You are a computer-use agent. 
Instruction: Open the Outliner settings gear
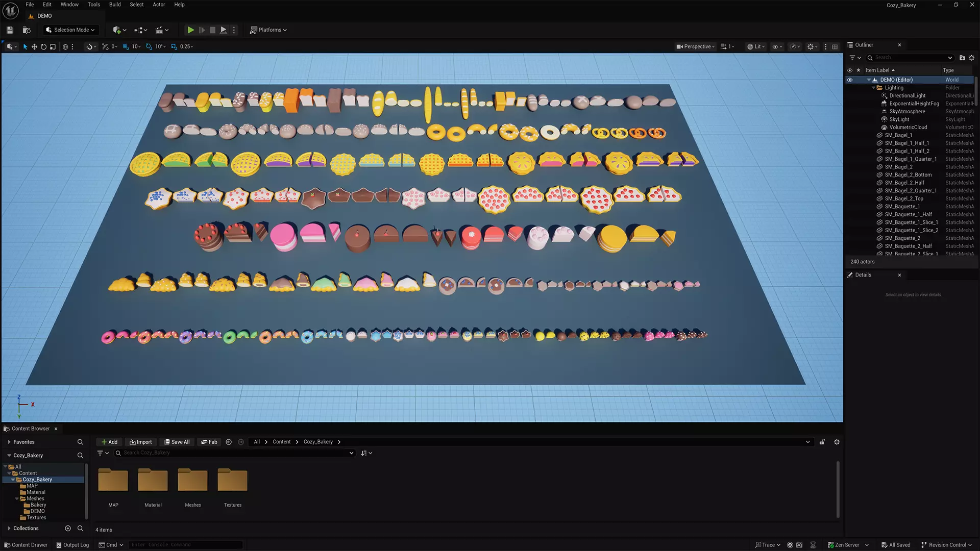coord(971,58)
